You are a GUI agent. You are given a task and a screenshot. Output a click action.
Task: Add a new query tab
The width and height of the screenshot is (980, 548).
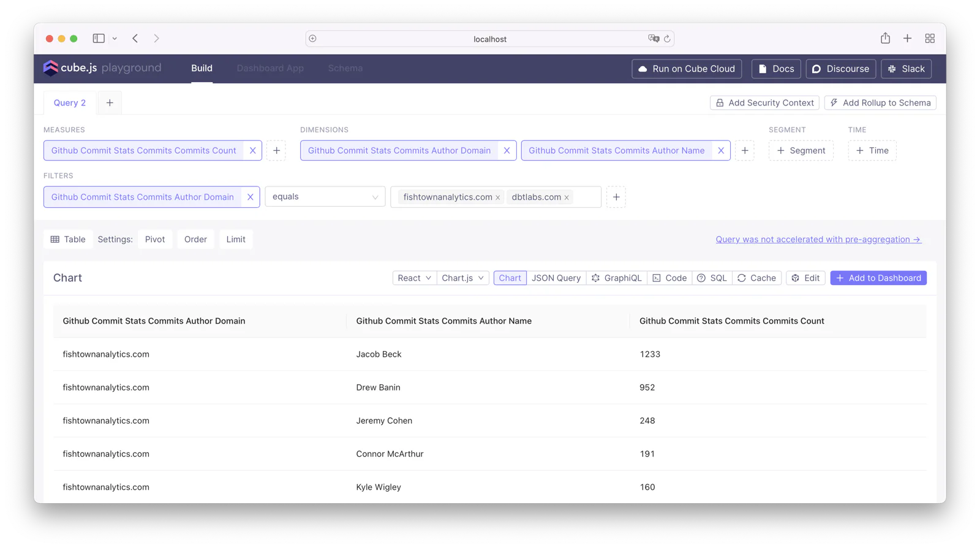click(x=110, y=103)
